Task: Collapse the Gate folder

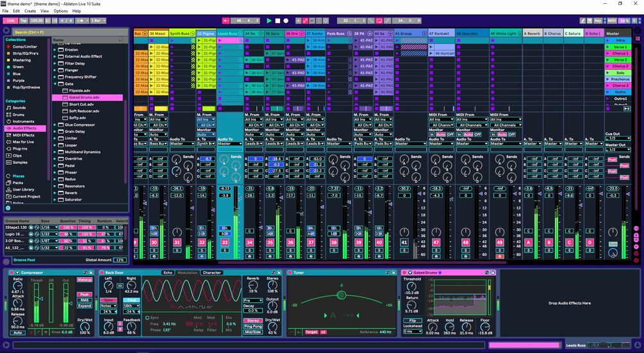Action: [54, 84]
